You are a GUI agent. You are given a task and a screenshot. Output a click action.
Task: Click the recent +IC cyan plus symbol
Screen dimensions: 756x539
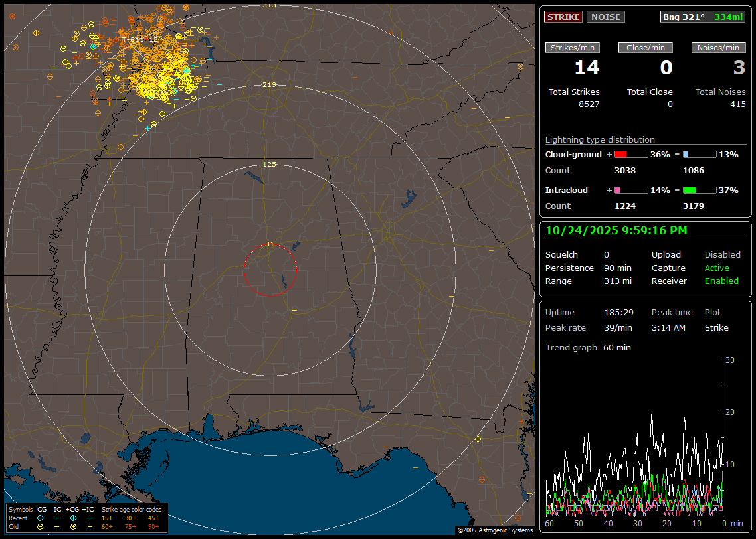pos(90,518)
